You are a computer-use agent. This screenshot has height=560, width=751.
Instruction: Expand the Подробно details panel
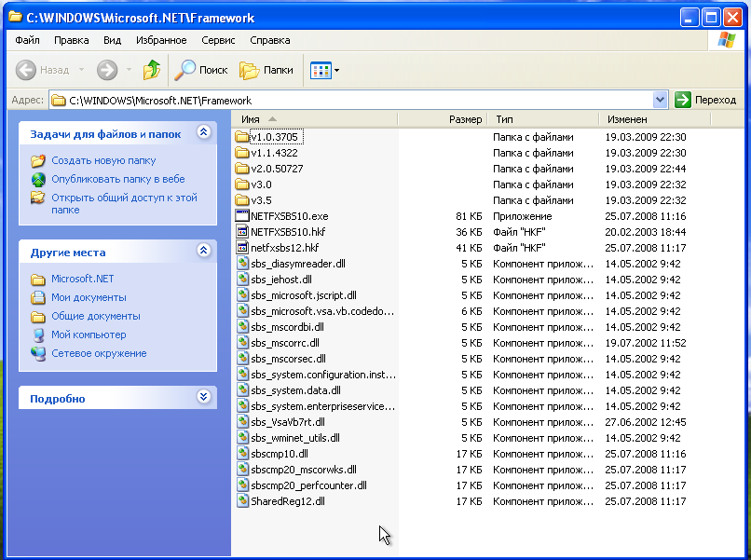[x=203, y=398]
